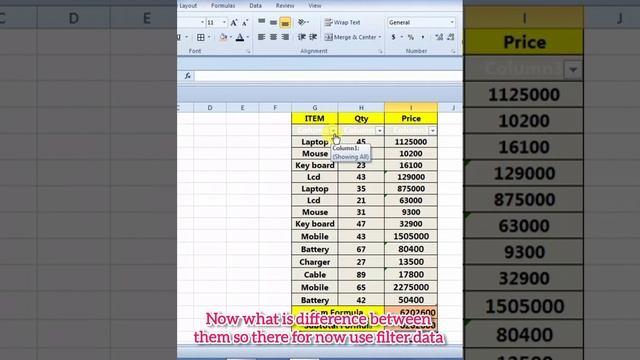Expand the Merge & Center dropdown arrow

pyautogui.click(x=380, y=37)
